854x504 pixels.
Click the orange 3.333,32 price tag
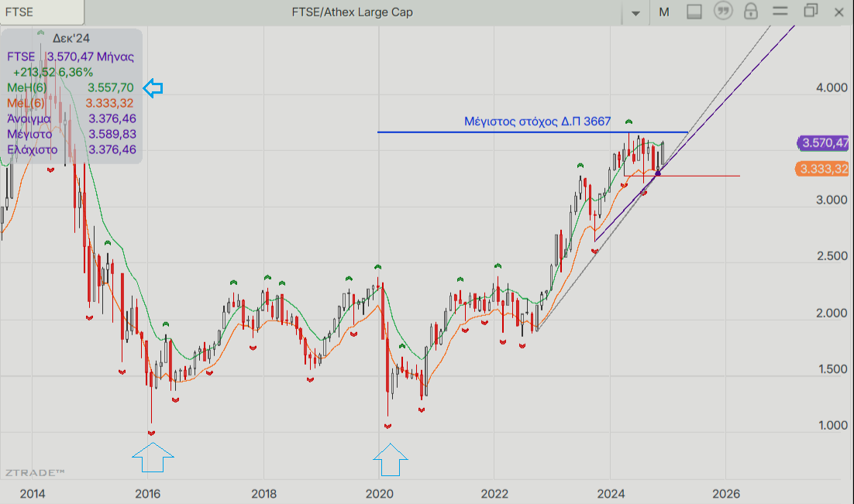824,169
